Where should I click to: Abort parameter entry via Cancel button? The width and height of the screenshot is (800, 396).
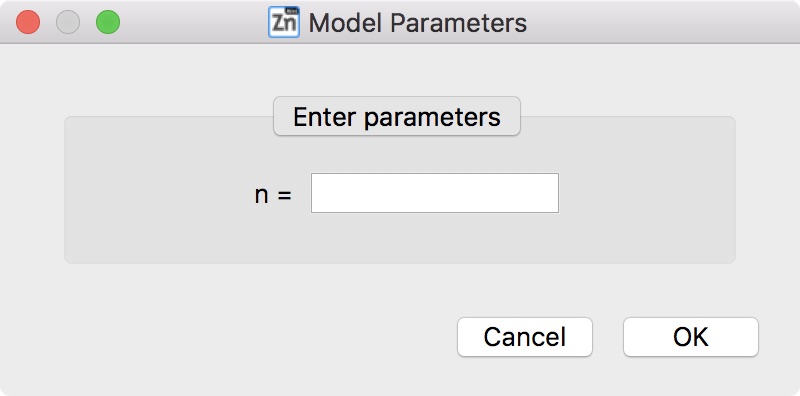click(x=524, y=337)
